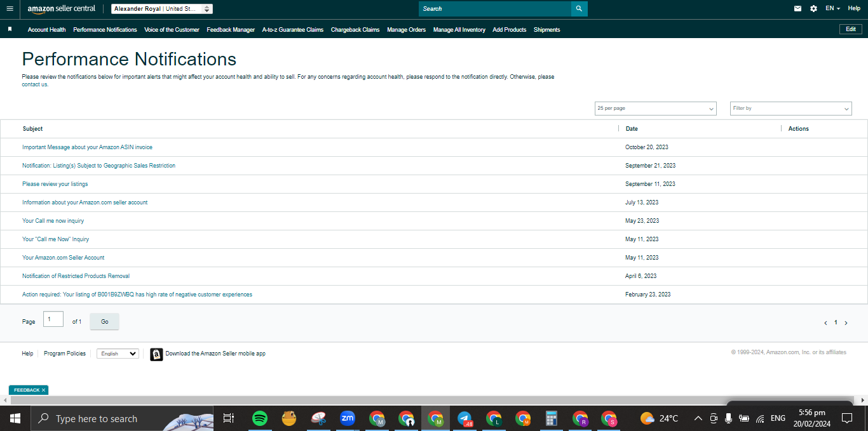Open the Windows Start menu
Image resolution: width=868 pixels, height=431 pixels.
point(15,418)
